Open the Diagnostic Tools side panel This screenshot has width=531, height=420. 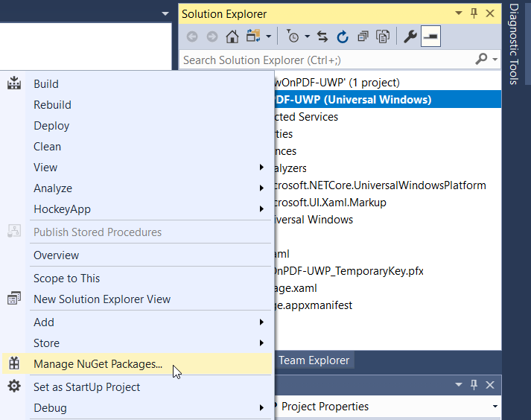coord(513,45)
